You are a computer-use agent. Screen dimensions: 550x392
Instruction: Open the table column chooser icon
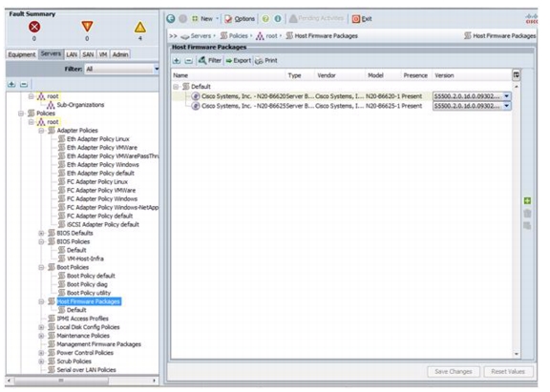coord(516,75)
